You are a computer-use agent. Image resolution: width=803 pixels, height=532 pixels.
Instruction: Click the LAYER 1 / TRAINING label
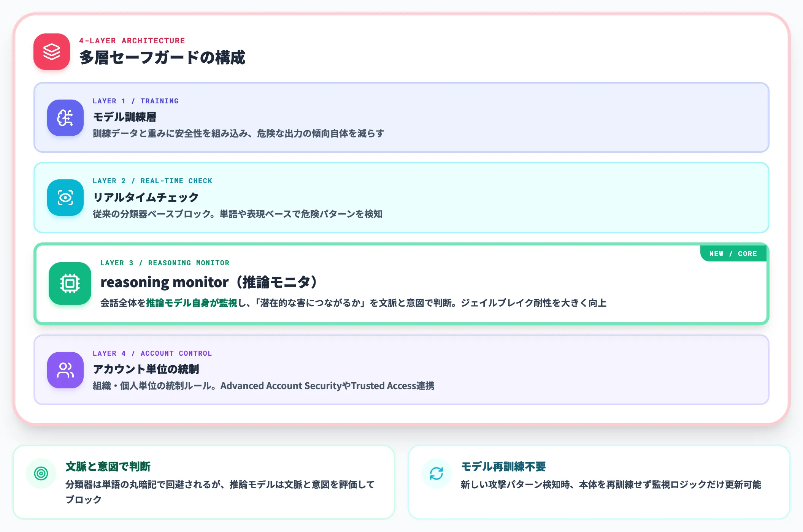tap(136, 101)
